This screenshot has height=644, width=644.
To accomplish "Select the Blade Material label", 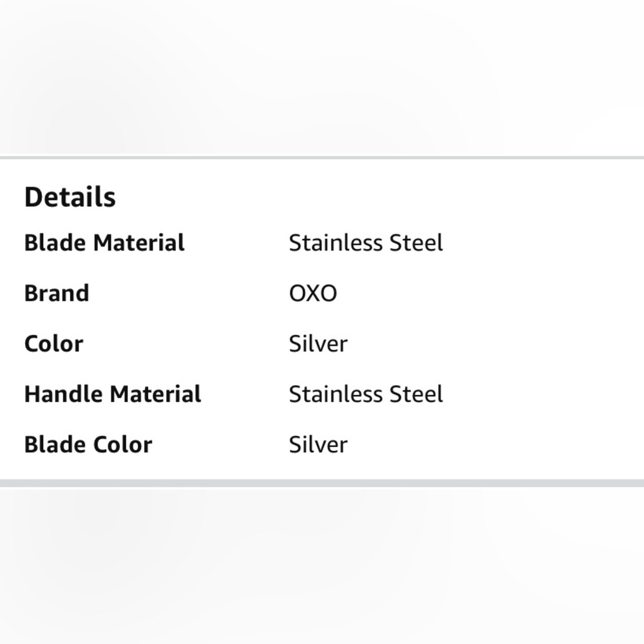I will [105, 243].
